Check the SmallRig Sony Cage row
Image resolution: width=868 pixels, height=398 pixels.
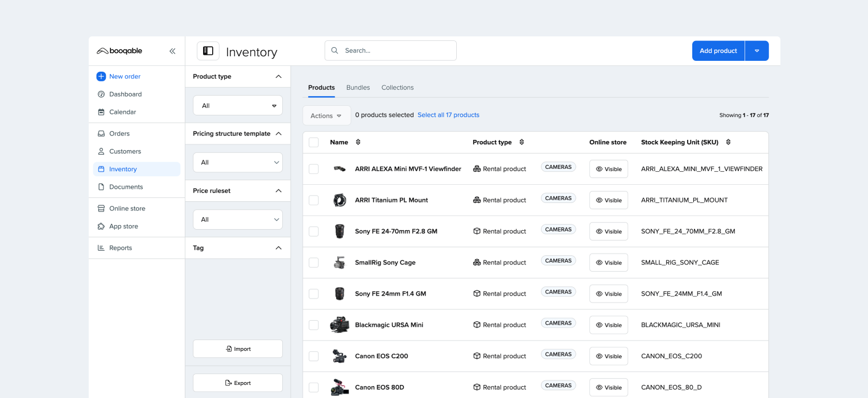(x=313, y=263)
